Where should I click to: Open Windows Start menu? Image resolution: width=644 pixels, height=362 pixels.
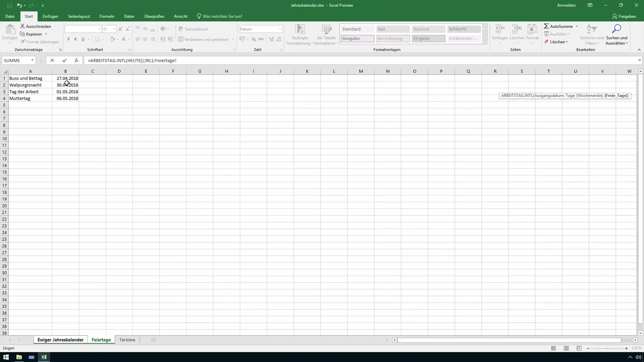[6, 357]
